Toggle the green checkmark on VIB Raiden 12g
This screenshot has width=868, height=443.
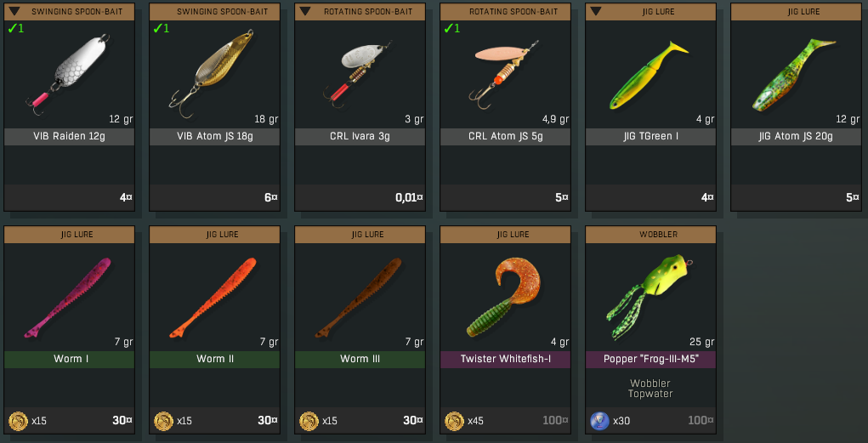[15, 28]
